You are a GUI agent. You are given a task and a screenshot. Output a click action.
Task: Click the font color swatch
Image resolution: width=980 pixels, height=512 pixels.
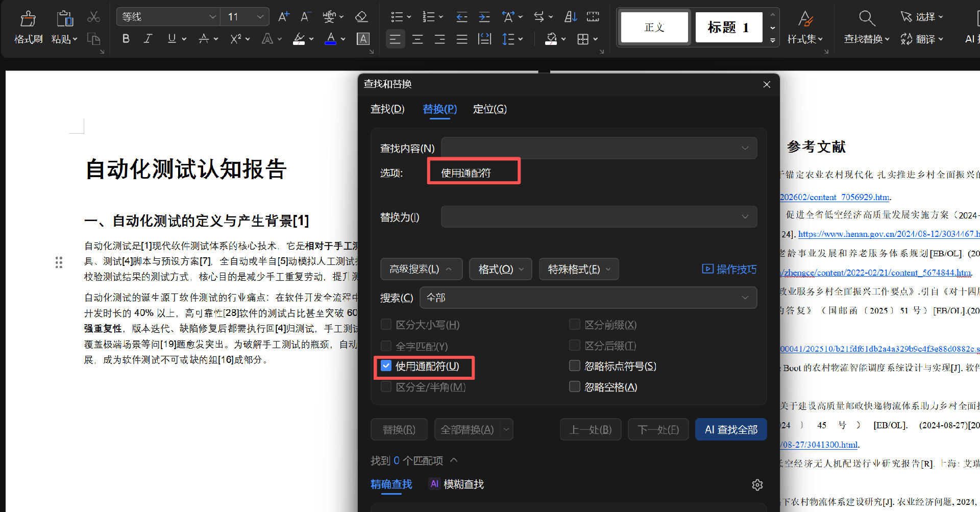(331, 39)
